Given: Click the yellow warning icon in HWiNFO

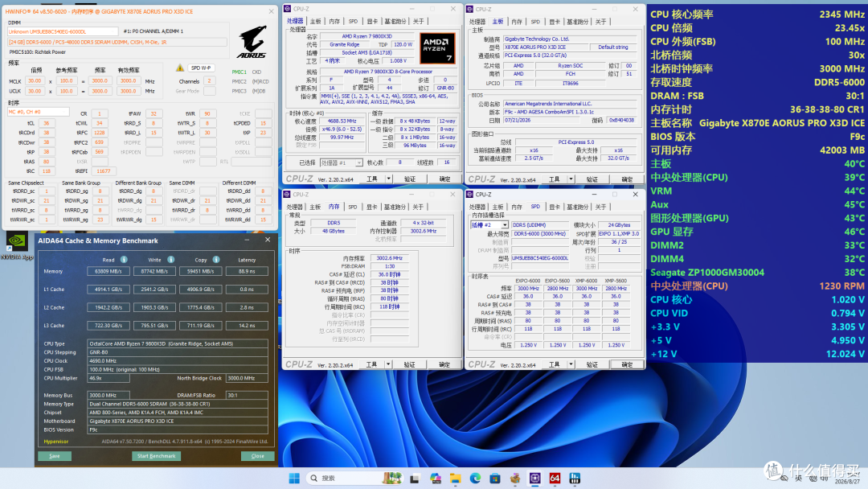Looking at the screenshot, I should point(180,68).
